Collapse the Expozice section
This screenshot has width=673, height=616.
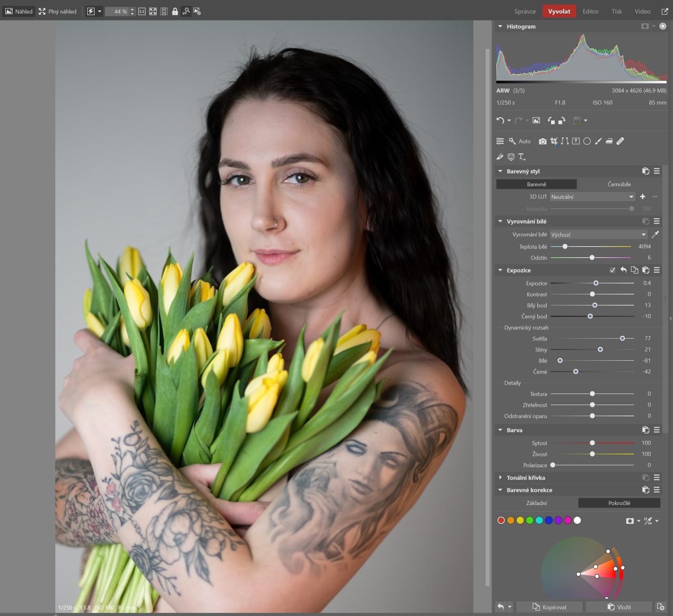[500, 270]
